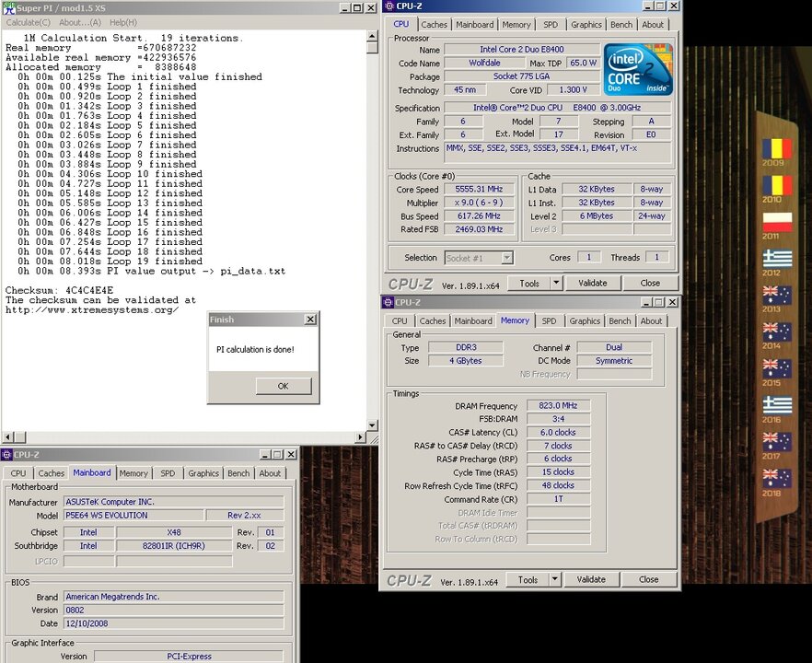This screenshot has height=663, width=812.
Task: Click the P5E64 WS EVOLUTION model field
Action: pyautogui.click(x=133, y=516)
